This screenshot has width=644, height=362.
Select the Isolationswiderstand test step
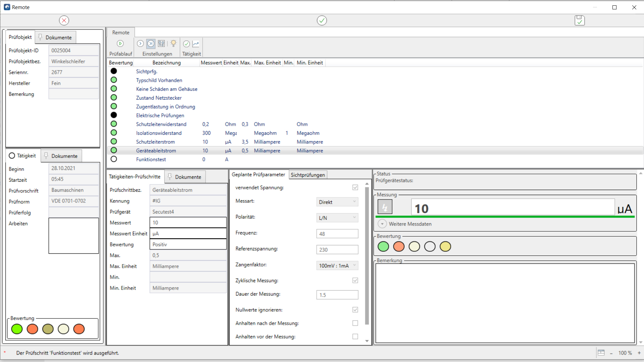pos(159,133)
